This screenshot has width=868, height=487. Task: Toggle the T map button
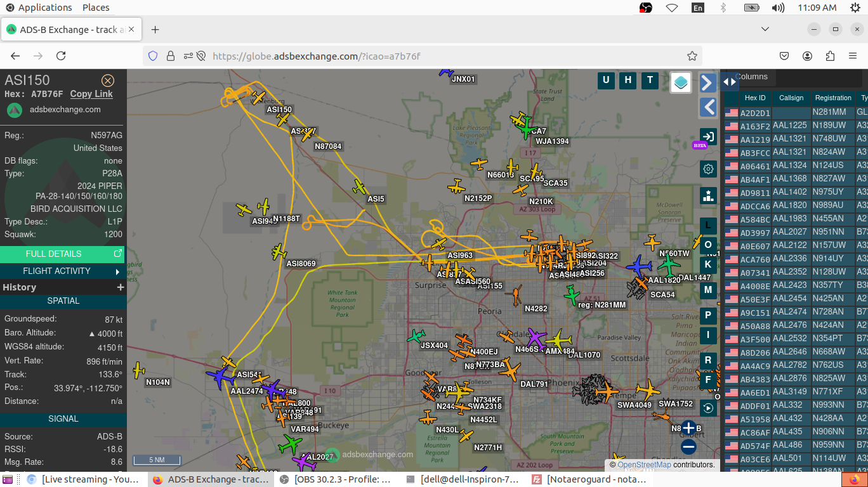click(649, 80)
